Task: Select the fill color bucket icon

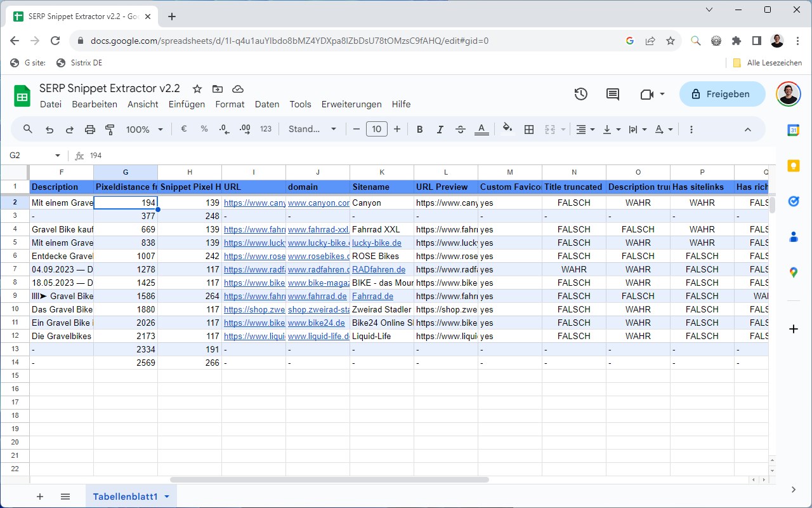Action: pos(507,129)
